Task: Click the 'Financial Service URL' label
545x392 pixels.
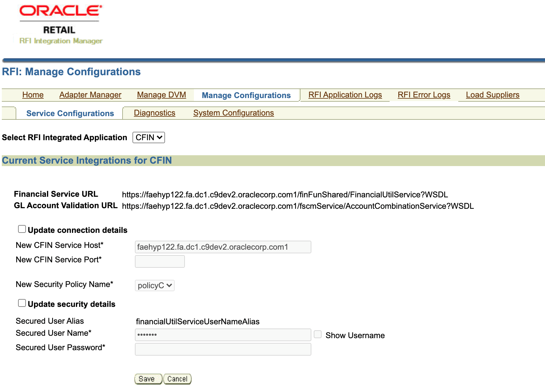Action: [x=56, y=194]
